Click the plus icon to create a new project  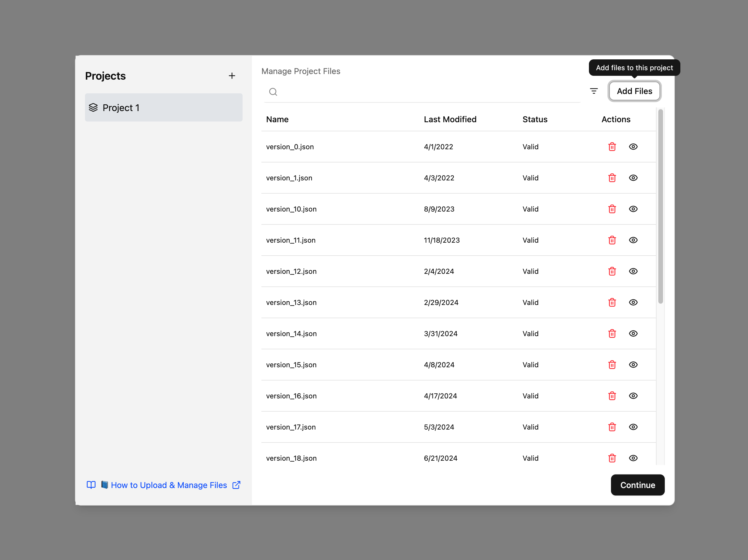pos(232,76)
